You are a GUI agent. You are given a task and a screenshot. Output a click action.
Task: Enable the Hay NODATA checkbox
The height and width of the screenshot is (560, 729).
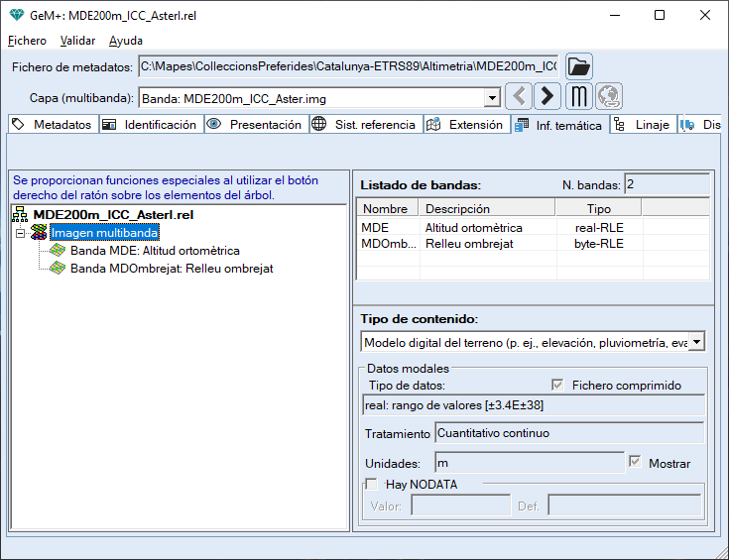click(372, 485)
